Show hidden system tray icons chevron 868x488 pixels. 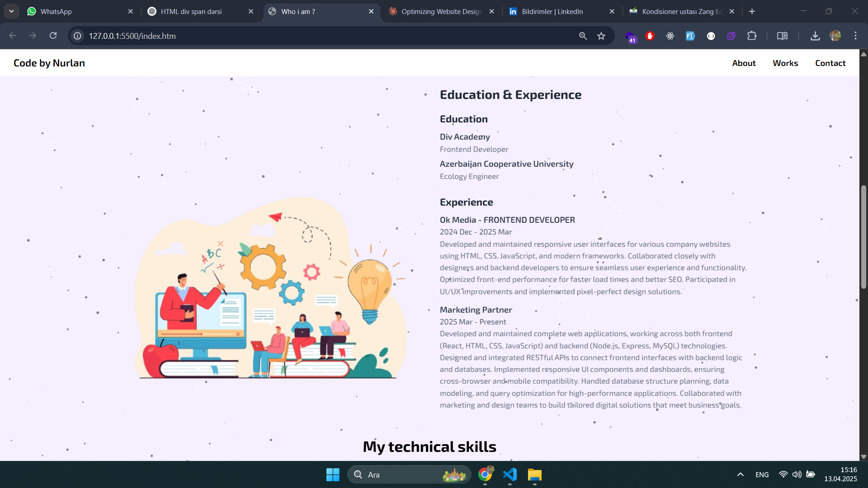click(740, 474)
